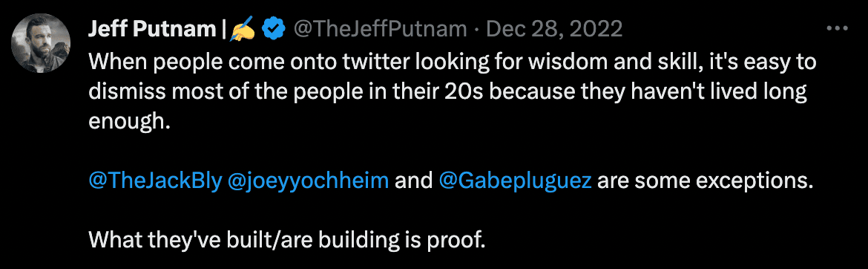Click the word "and" between the mentions
Viewport: 868px width, 269px height.
(x=413, y=181)
